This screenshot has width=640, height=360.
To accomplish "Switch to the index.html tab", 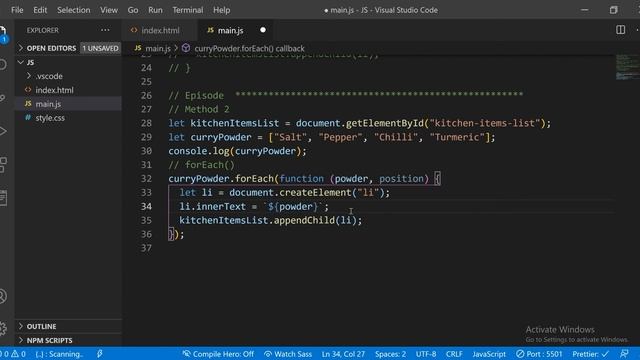I will click(x=160, y=30).
